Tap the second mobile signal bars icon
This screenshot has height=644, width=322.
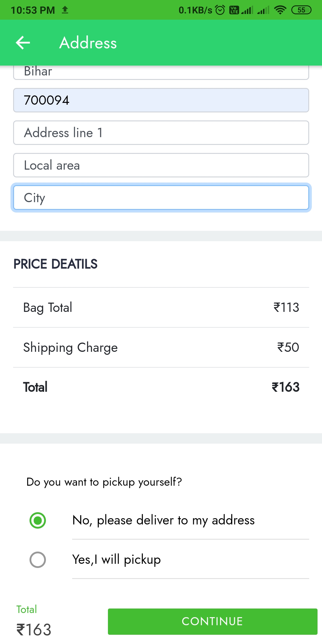pyautogui.click(x=263, y=10)
